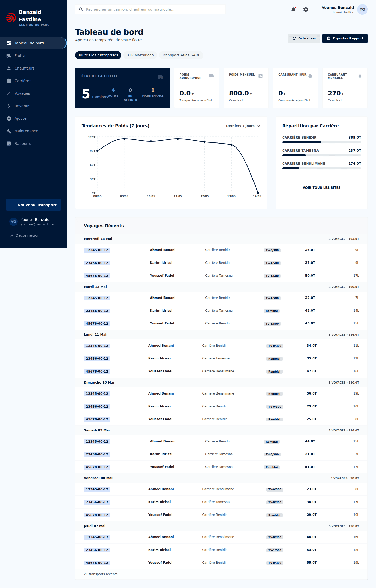
Task: Click the 13/05 chart data point
Action: pyautogui.click(x=231, y=145)
